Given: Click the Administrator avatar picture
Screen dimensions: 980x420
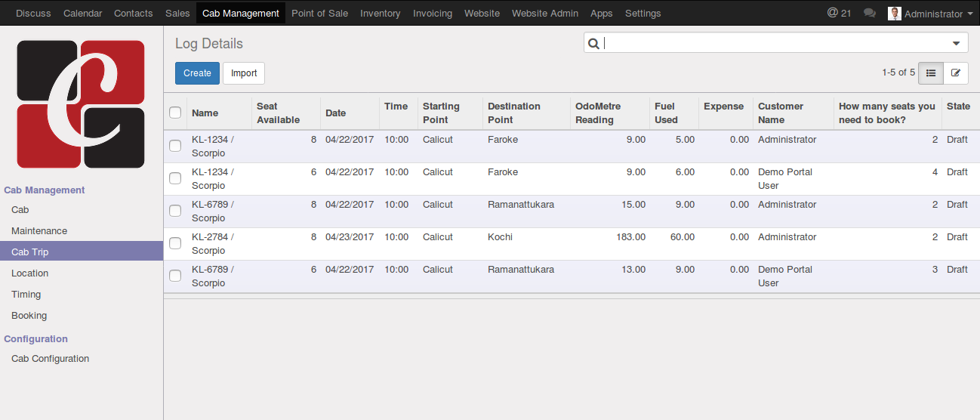Looking at the screenshot, I should tap(895, 14).
